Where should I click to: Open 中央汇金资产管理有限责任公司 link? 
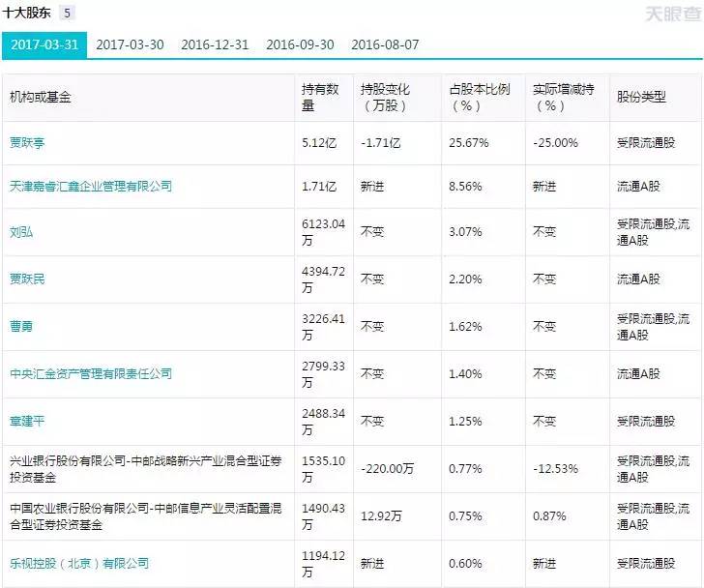(91, 374)
